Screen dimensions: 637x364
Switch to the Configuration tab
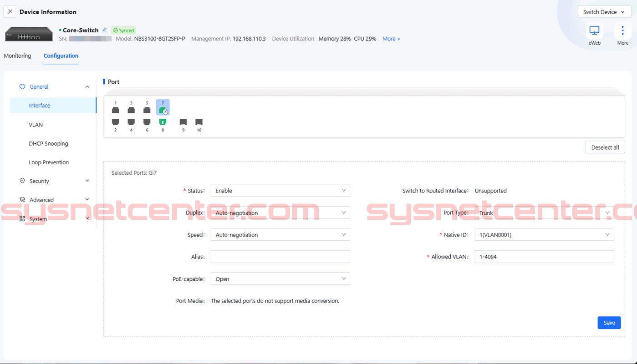pyautogui.click(x=61, y=56)
